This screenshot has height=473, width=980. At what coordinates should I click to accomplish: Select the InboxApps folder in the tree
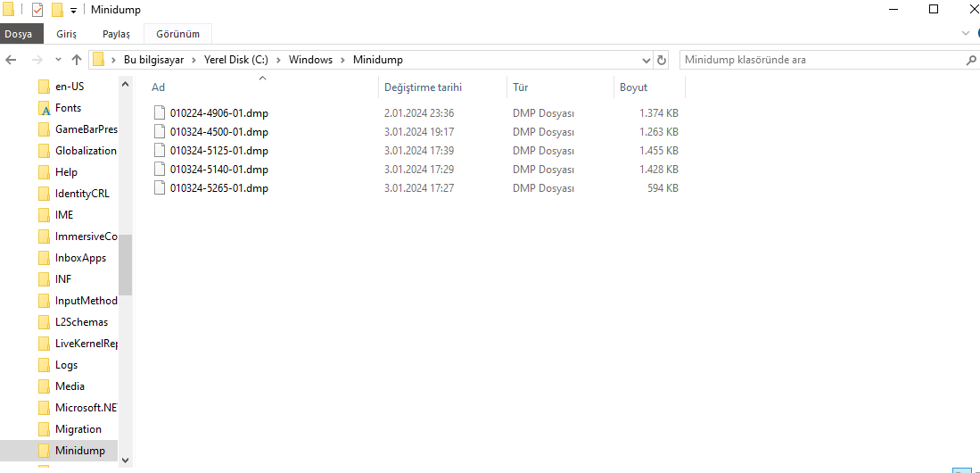[72, 258]
